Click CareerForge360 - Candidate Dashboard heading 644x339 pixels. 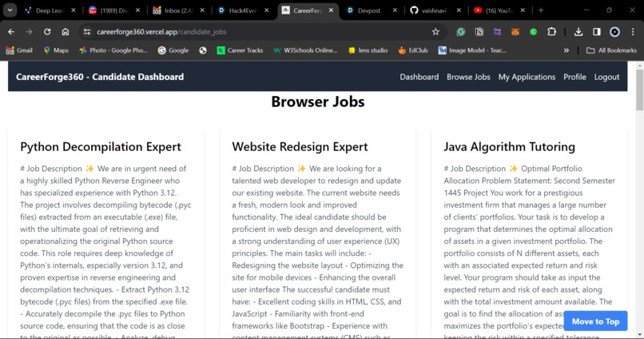pos(100,77)
